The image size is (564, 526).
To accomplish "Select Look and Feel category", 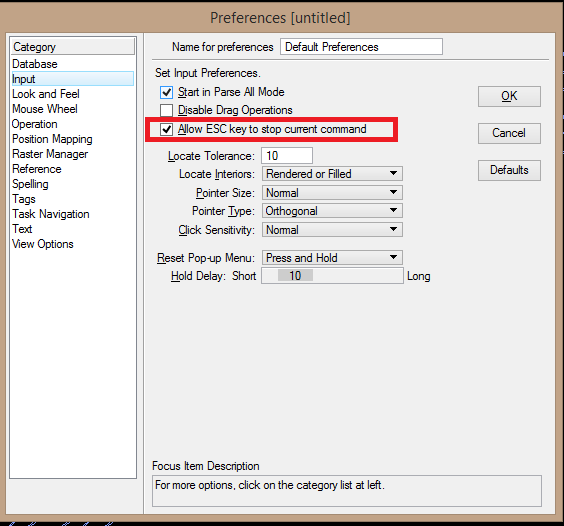I will tap(46, 94).
